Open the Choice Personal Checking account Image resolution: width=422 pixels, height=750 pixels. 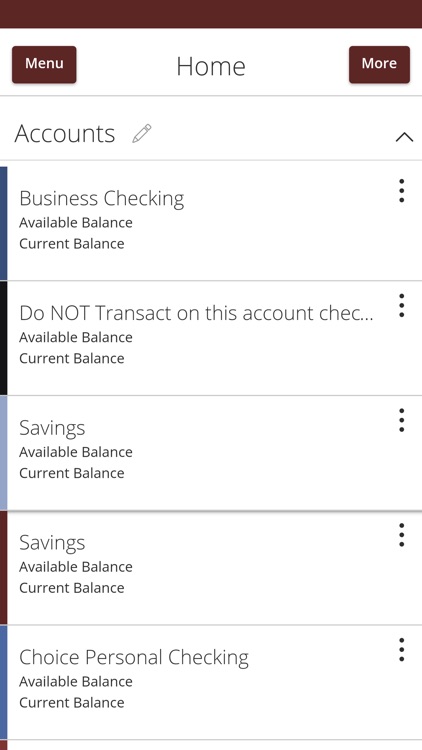(134, 658)
